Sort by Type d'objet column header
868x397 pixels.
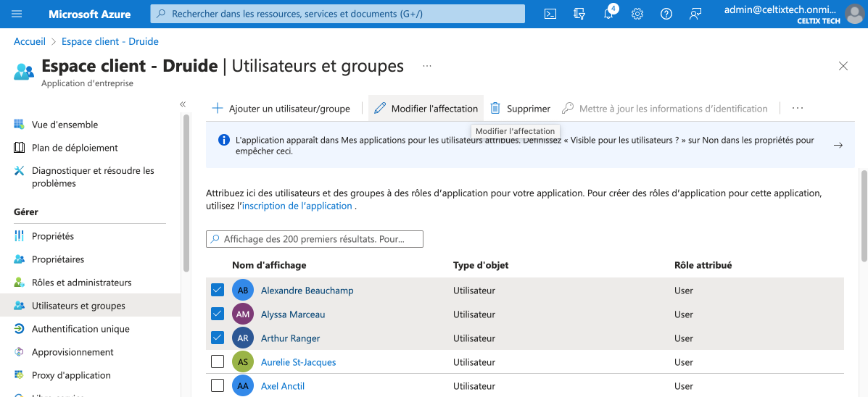481,265
